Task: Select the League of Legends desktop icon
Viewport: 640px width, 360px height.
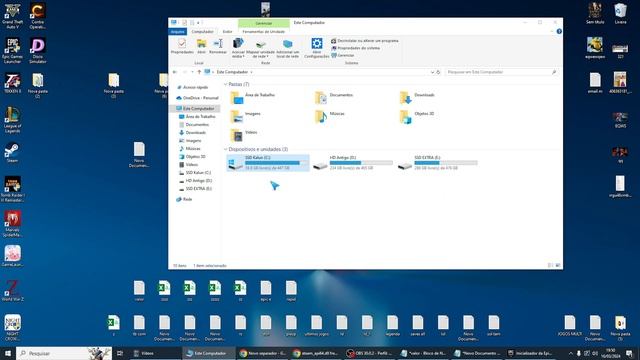Action: (x=12, y=120)
